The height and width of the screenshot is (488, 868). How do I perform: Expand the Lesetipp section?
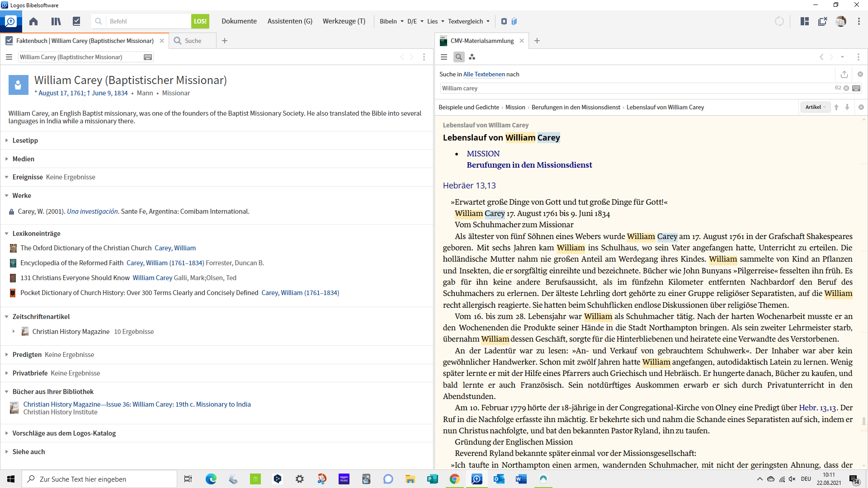point(7,141)
